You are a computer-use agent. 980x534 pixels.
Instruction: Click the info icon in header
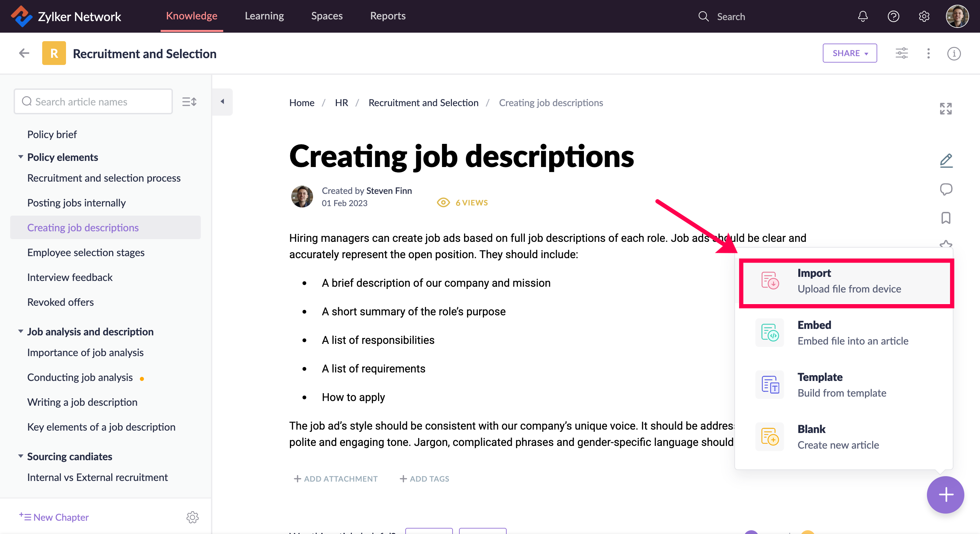[x=954, y=54]
